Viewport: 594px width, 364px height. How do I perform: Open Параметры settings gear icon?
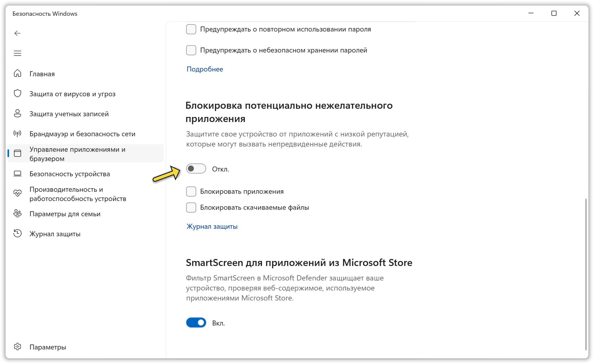click(17, 347)
